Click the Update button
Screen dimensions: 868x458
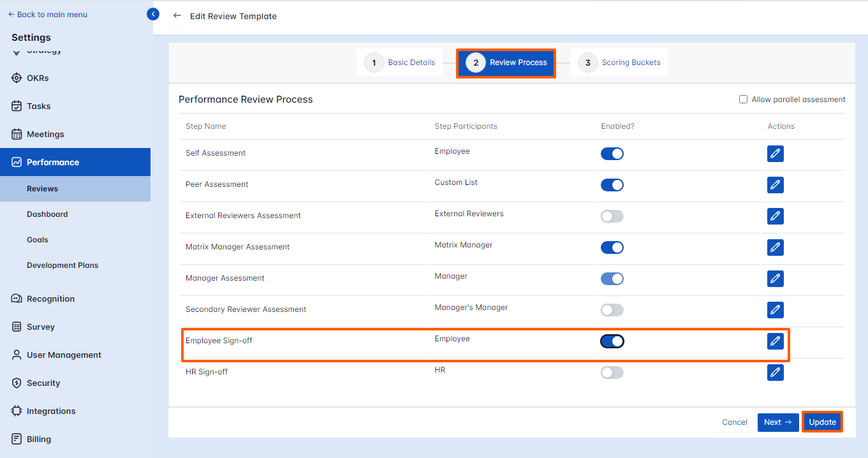coord(822,422)
